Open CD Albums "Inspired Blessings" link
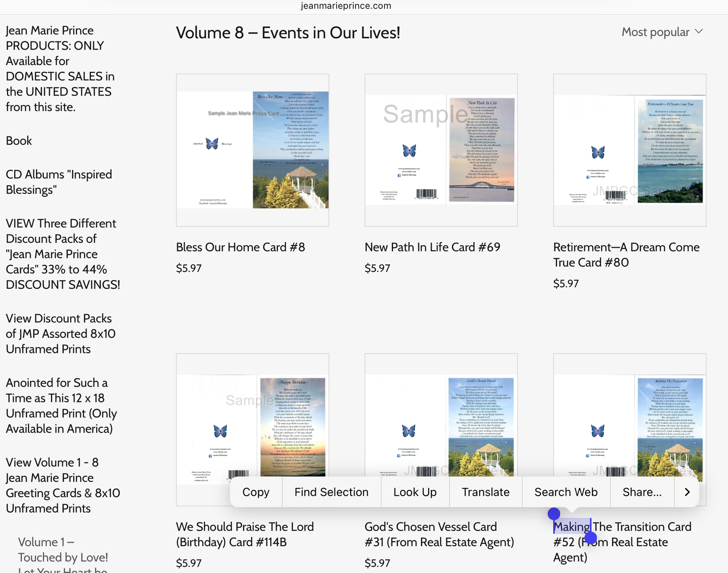 59,182
